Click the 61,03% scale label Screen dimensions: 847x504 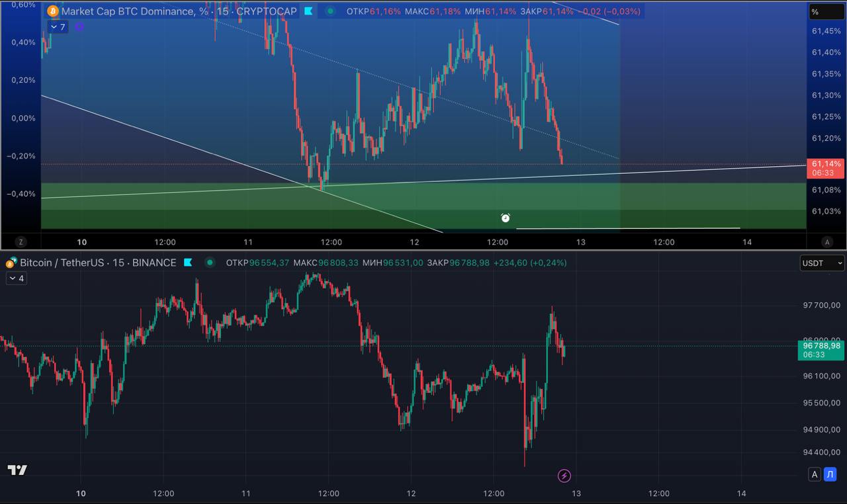click(826, 211)
